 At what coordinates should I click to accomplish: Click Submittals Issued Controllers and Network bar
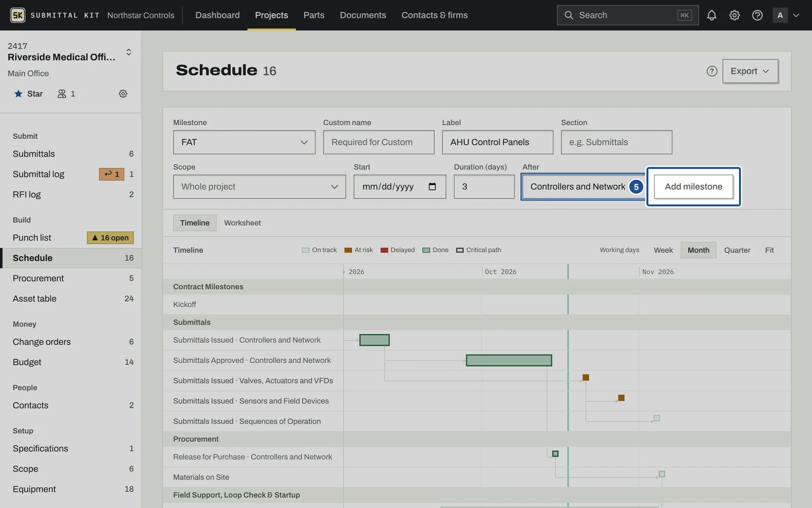(375, 340)
